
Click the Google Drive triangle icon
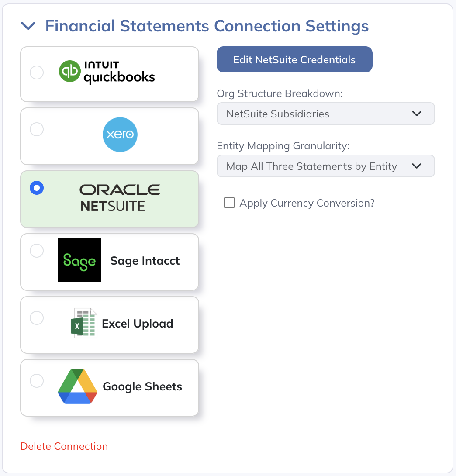pos(77,386)
